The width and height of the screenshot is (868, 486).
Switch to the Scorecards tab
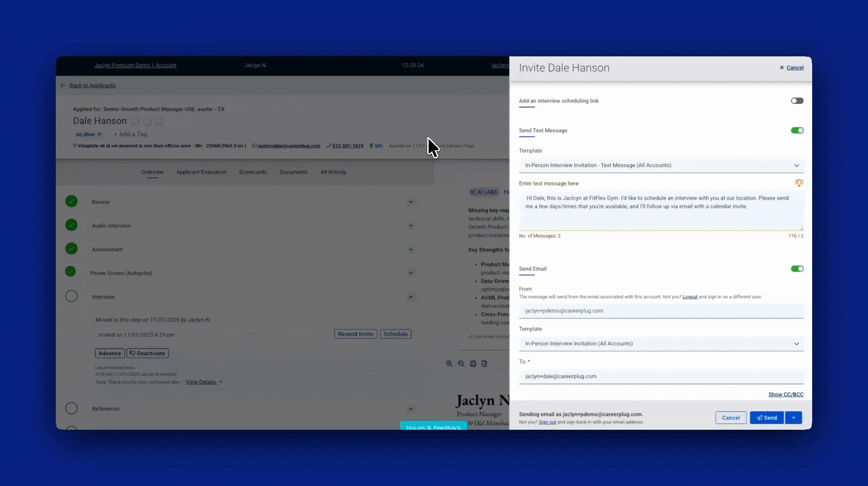click(253, 172)
